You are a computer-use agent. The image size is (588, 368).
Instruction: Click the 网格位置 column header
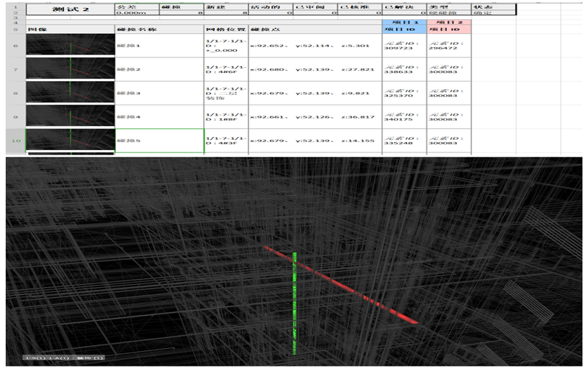tap(226, 29)
